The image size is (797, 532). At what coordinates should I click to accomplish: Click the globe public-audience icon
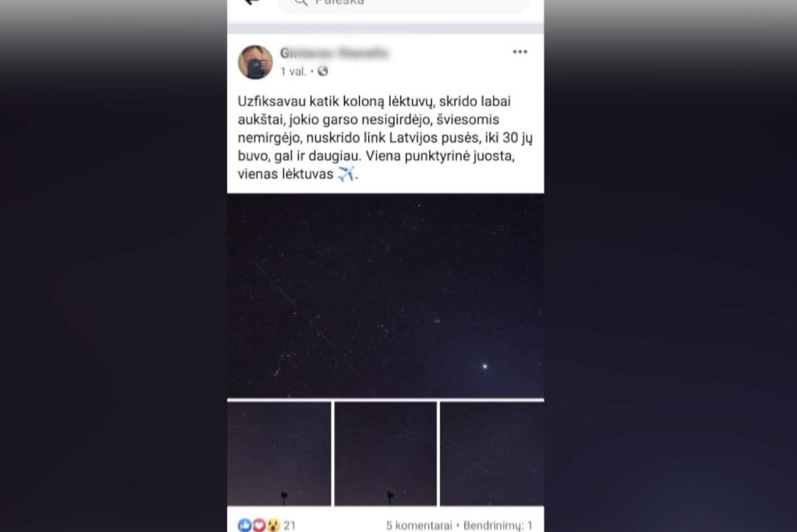click(323, 71)
